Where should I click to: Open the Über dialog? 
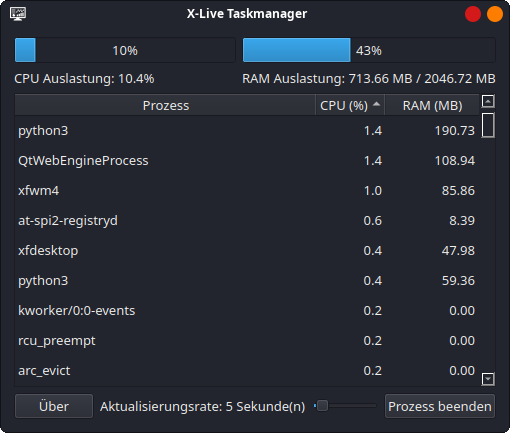click(x=54, y=406)
